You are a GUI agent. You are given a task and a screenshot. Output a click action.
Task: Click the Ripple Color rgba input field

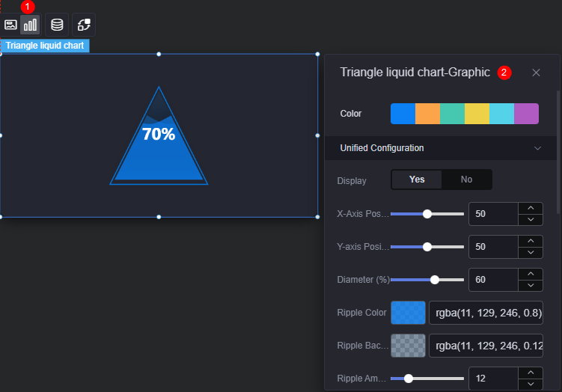pos(486,313)
